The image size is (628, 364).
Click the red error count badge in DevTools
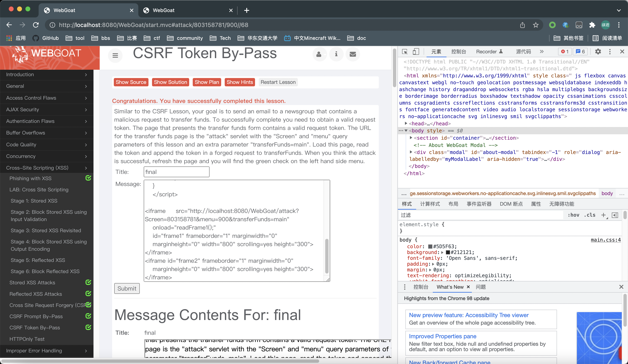click(565, 51)
